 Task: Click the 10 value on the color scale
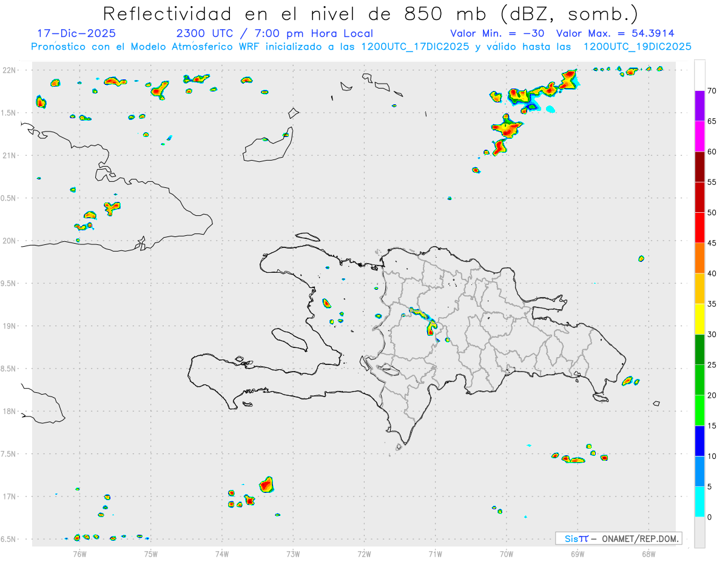pos(712,456)
